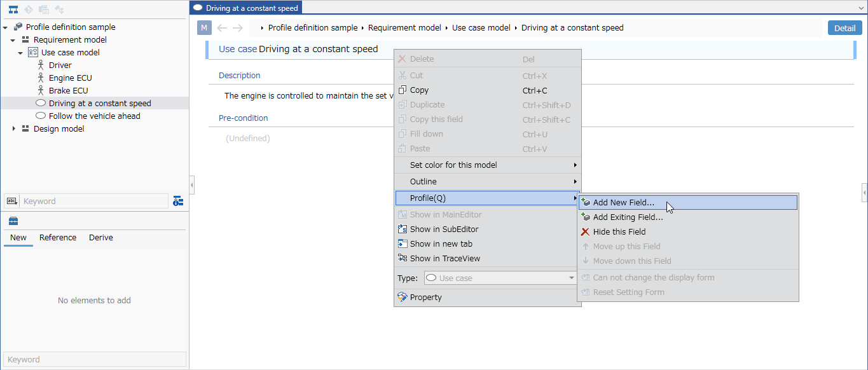868x370 pixels.
Task: Click the Property icon in context menu
Action: pyautogui.click(x=402, y=297)
